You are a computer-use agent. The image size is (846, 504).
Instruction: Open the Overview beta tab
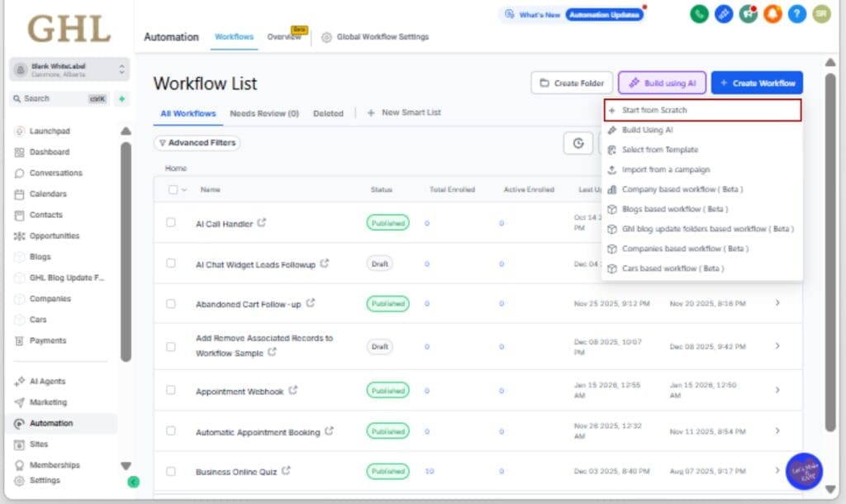click(x=285, y=36)
